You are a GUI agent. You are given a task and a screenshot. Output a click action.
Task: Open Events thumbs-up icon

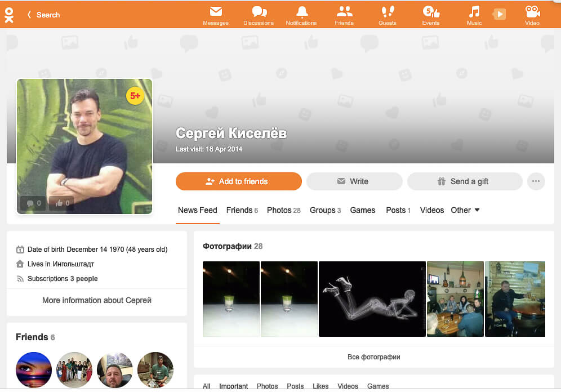[431, 12]
